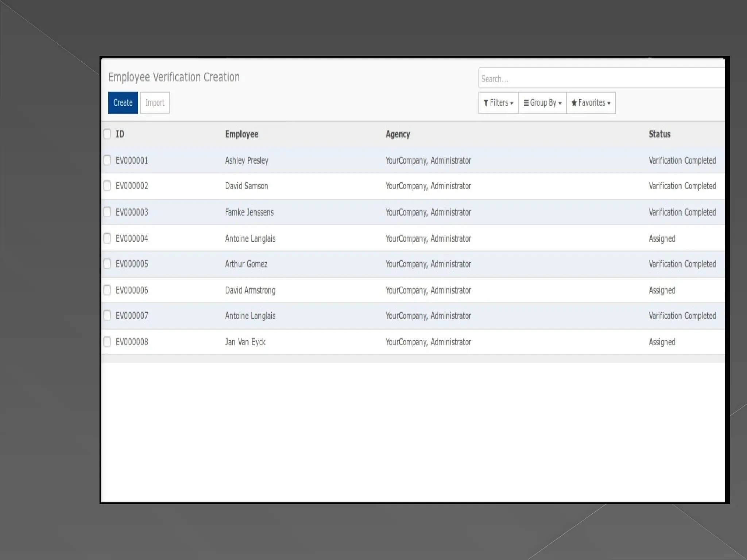Open David Armstrong's Assigned record
Screen dimensions: 747x560
[x=250, y=290]
